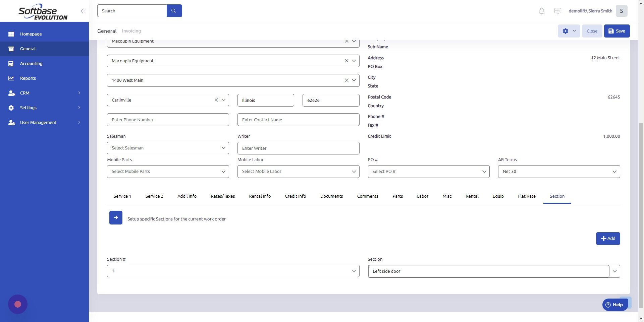Open the Section dropdown showing Left side door

coord(615,271)
